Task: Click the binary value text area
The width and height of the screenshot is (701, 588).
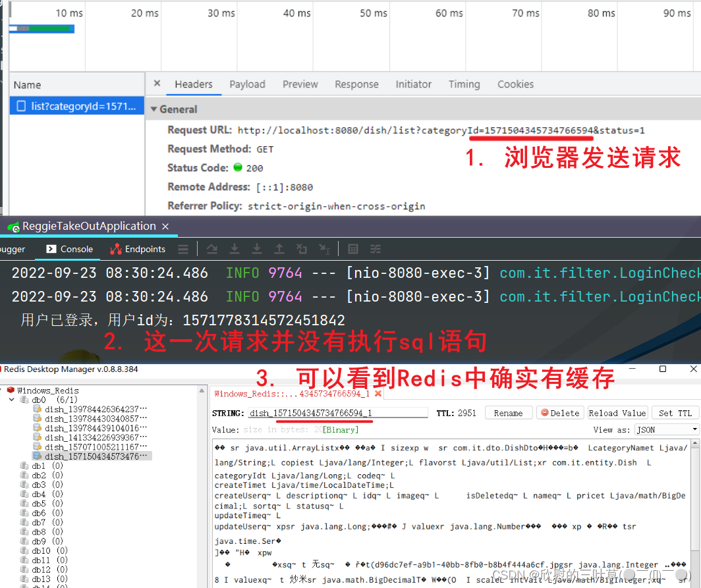Action: pos(451,514)
